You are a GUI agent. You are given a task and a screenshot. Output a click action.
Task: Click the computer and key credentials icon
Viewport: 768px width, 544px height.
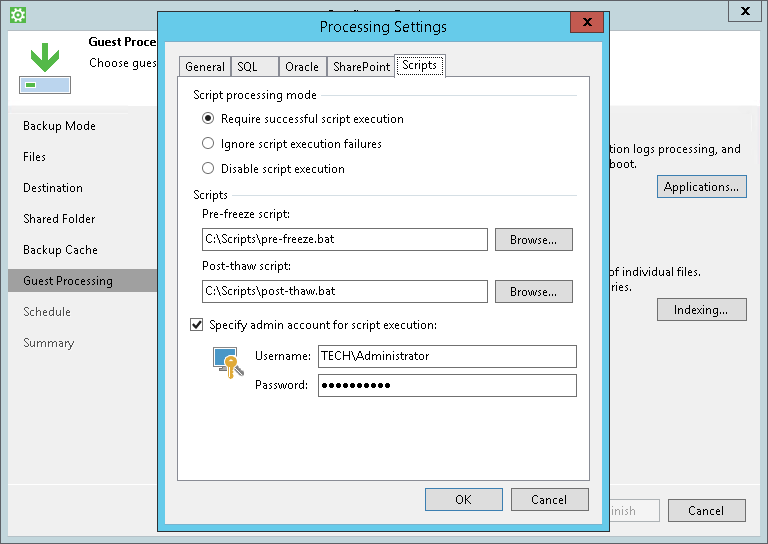tap(227, 361)
